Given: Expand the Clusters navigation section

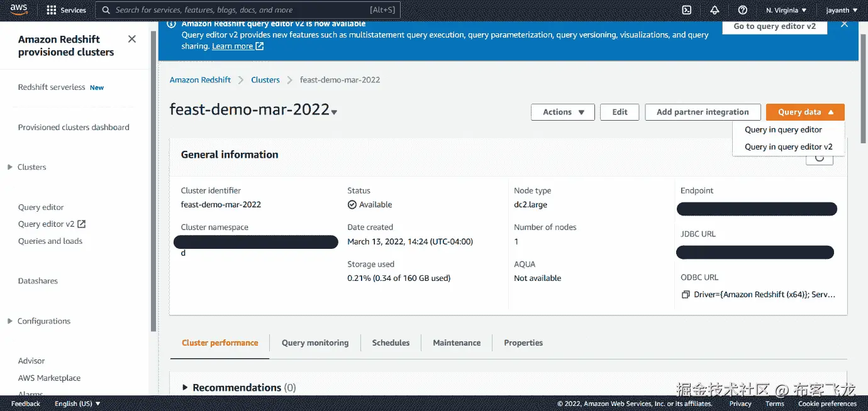Looking at the screenshot, I should point(9,167).
